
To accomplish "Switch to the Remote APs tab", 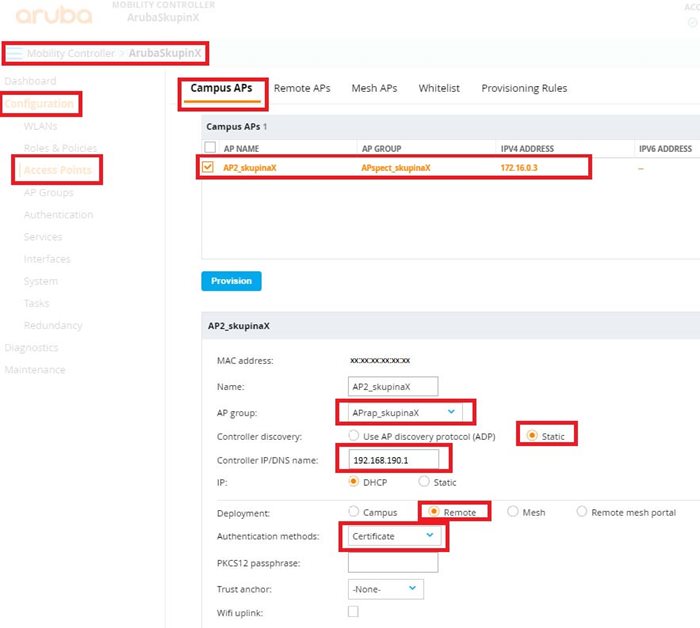I will (302, 88).
